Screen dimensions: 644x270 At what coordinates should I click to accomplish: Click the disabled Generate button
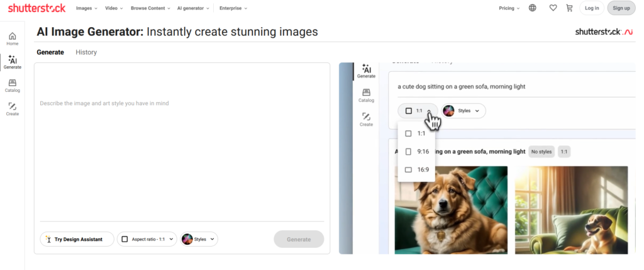click(299, 239)
